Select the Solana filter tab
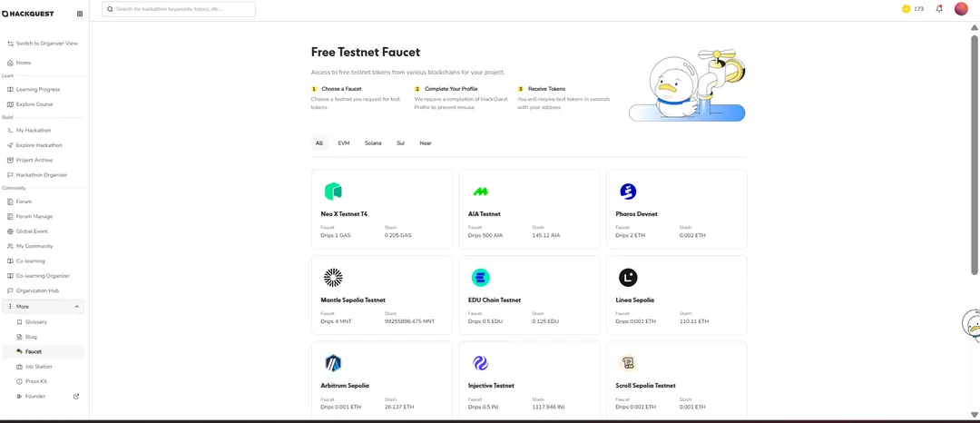Screen dimensions: 980x423 373,143
